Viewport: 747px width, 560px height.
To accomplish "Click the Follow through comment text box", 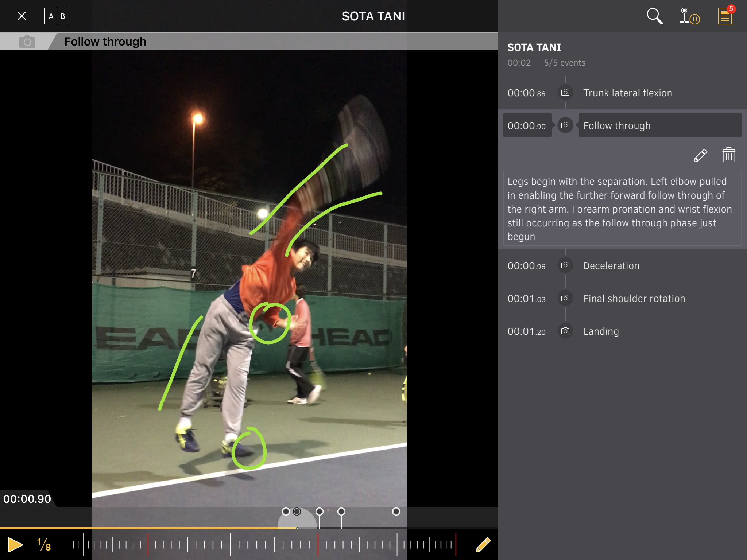I will pos(622,209).
